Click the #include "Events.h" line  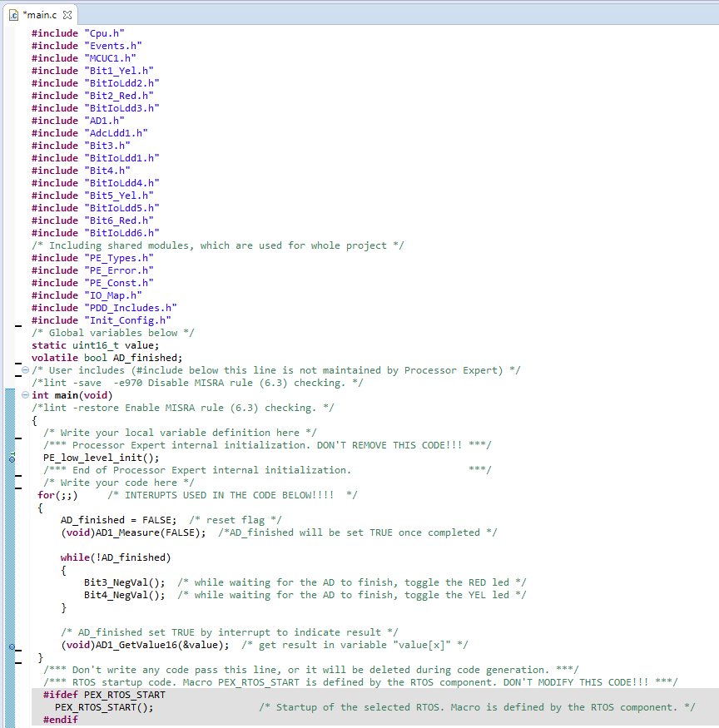click(x=87, y=46)
